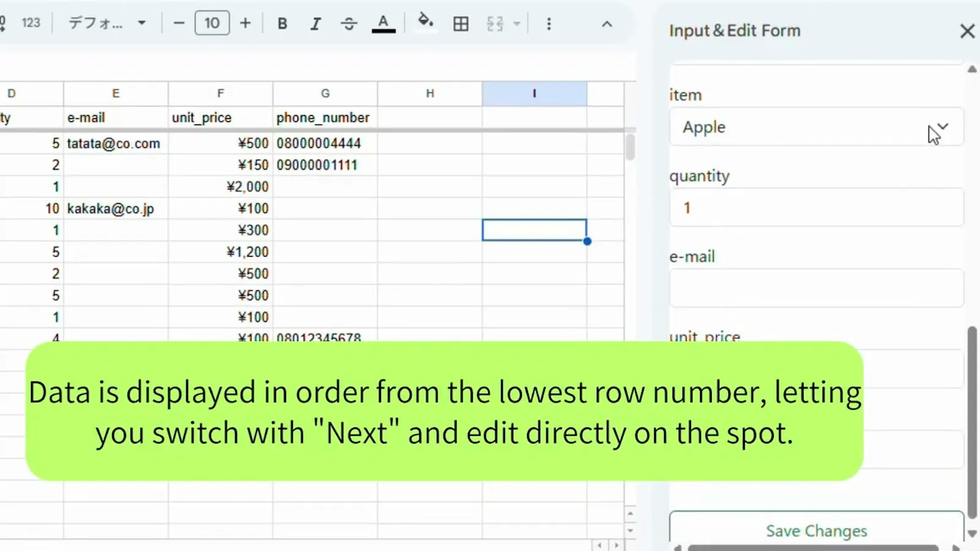980x551 pixels.
Task: Click the e-mail header cell
Action: (x=116, y=118)
